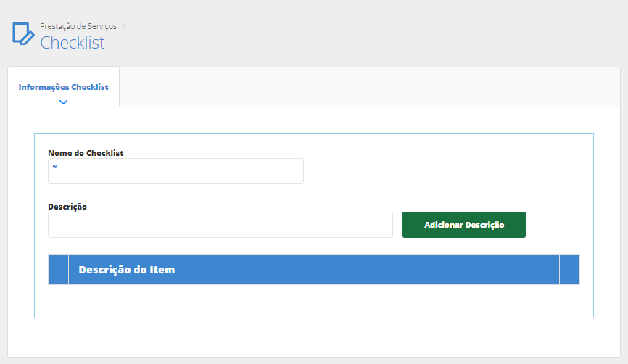Screen dimensions: 628x364
Task: Click the Nome do Checklist label
Action: click(86, 153)
